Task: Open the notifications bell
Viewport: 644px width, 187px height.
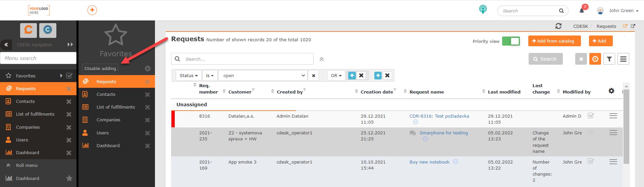Action: click(x=582, y=11)
